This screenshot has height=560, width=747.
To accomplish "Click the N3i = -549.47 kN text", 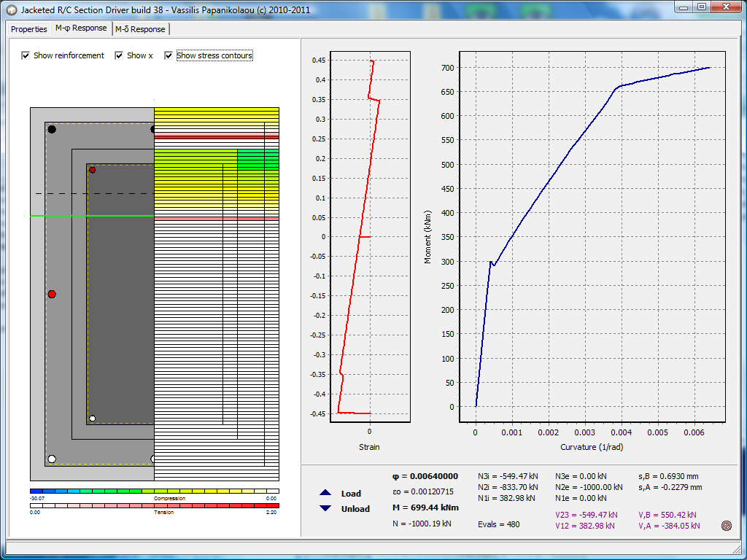I will point(508,476).
